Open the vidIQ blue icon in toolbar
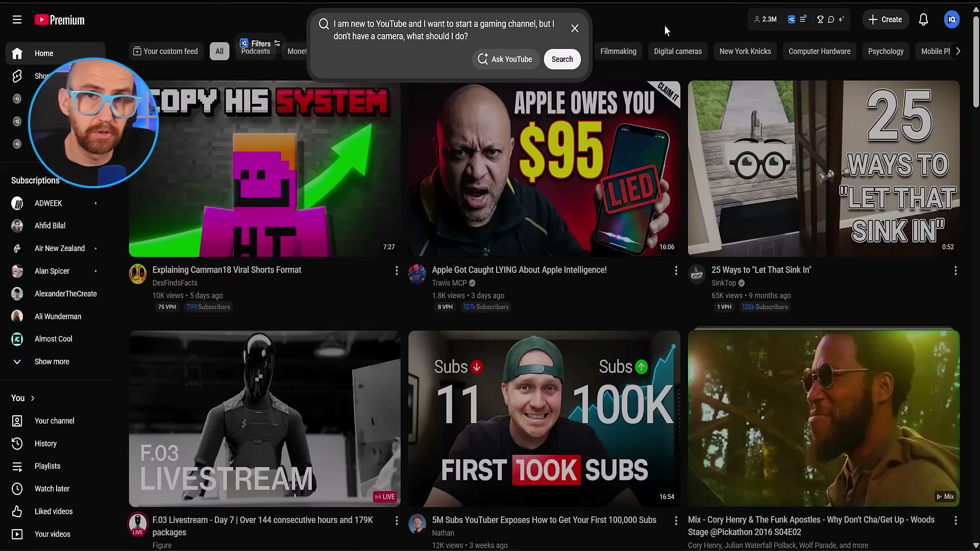Image resolution: width=980 pixels, height=551 pixels. click(791, 19)
